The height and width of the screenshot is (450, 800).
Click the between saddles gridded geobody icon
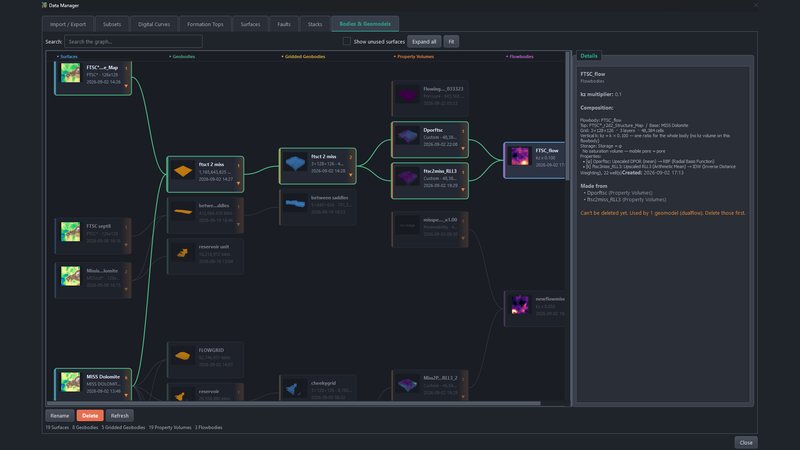295,204
